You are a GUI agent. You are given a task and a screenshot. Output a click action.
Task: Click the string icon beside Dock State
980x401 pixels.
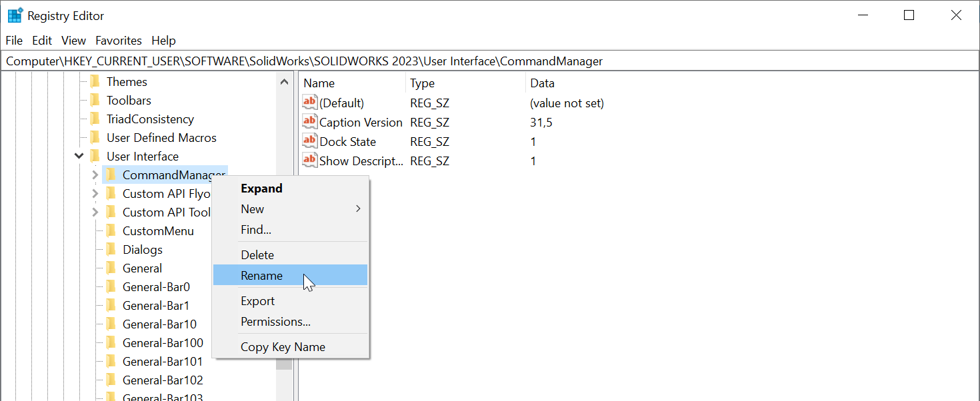310,141
